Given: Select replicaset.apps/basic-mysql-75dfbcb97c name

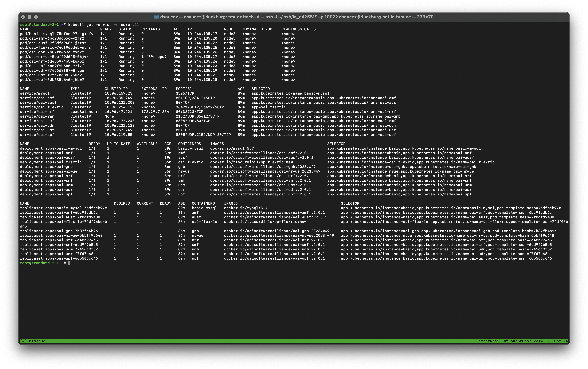Looking at the screenshot, I should (x=64, y=208).
